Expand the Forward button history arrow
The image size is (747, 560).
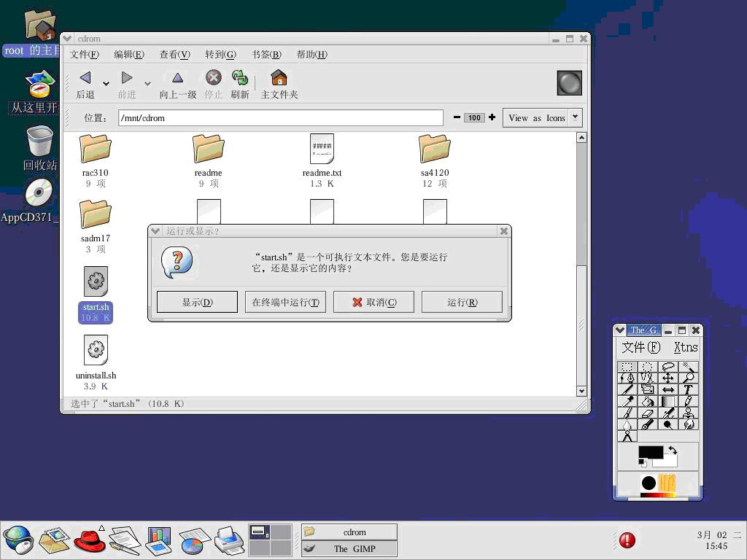coord(147,83)
